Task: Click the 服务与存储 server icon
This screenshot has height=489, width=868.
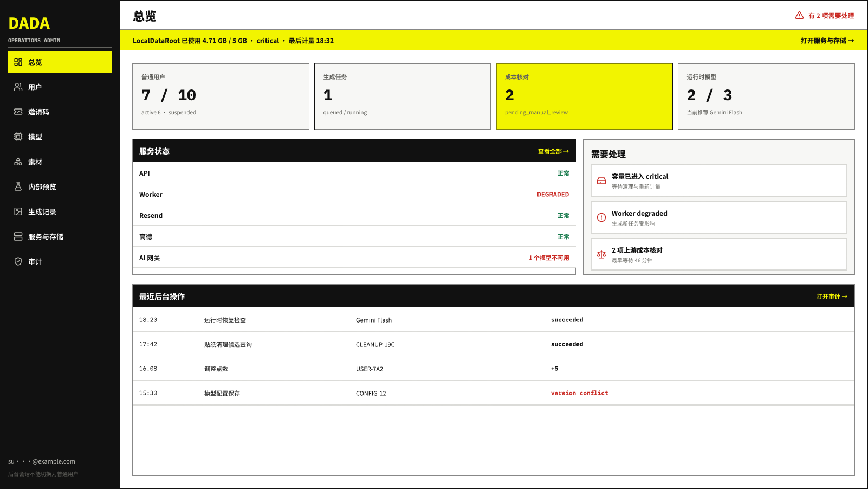Action: click(18, 236)
